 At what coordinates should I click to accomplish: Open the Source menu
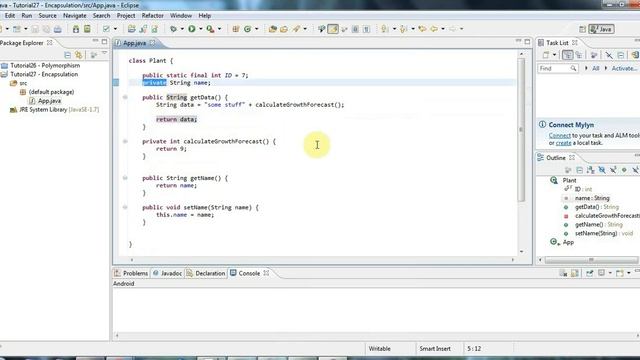pyautogui.click(x=47, y=16)
